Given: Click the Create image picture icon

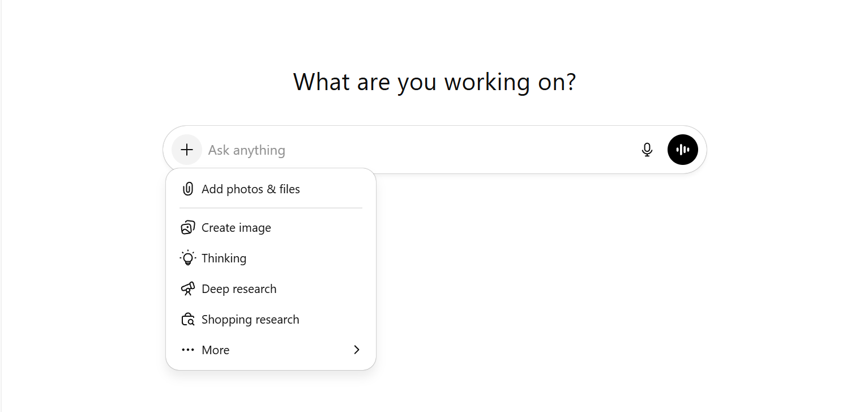Looking at the screenshot, I should tap(188, 228).
